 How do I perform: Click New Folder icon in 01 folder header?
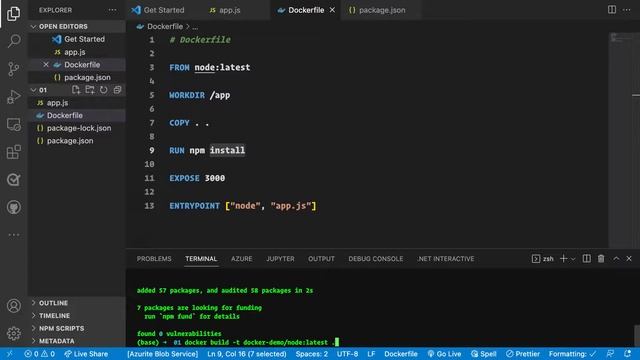[x=90, y=90]
